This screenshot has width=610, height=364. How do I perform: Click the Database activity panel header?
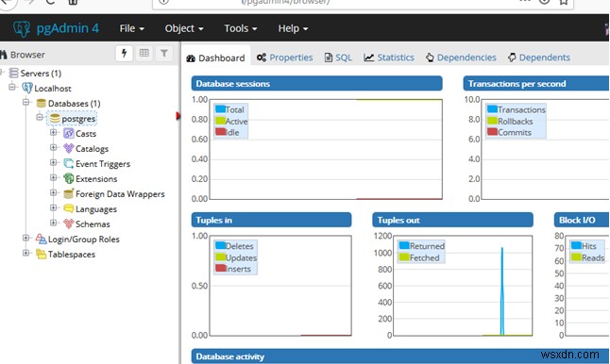point(400,356)
